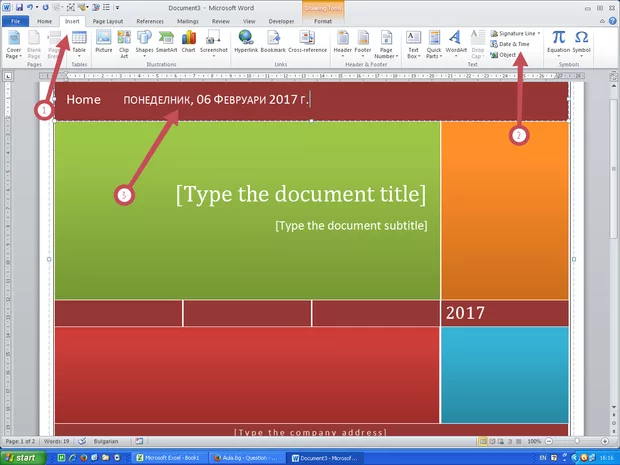Click the 'Home' text in the header box
This screenshot has height=465, width=620.
point(83,100)
